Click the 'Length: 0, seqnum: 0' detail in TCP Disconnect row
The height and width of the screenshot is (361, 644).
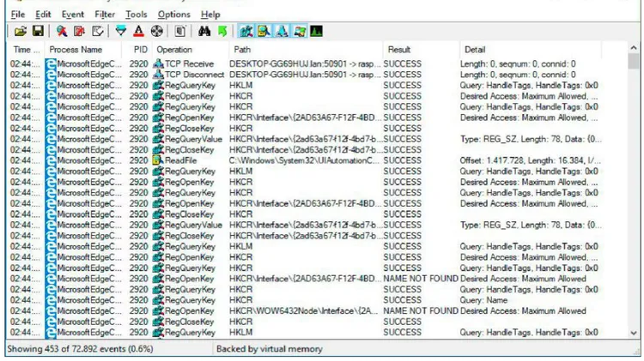tap(518, 75)
